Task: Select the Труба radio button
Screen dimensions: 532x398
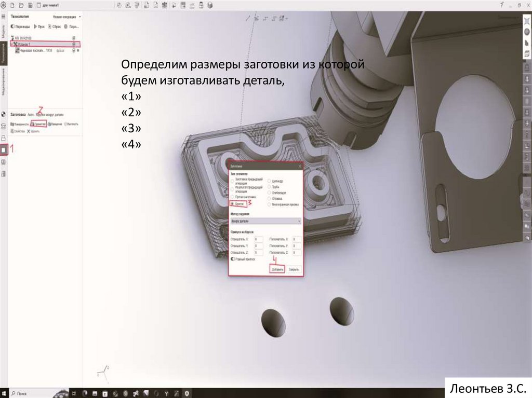Action: pos(270,187)
